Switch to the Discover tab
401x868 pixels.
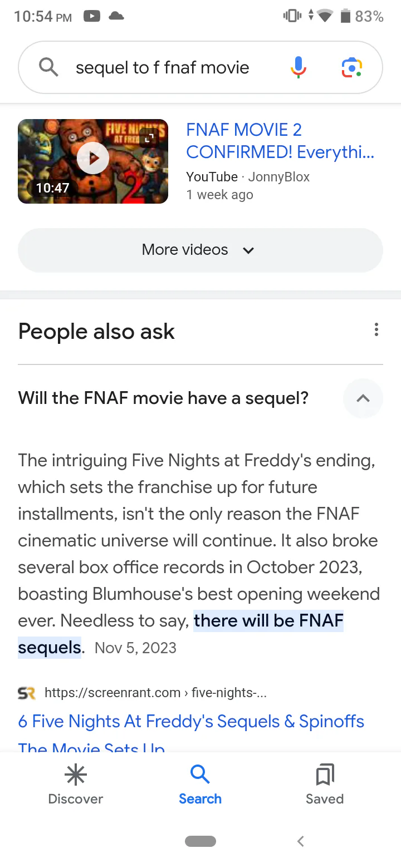tap(76, 785)
